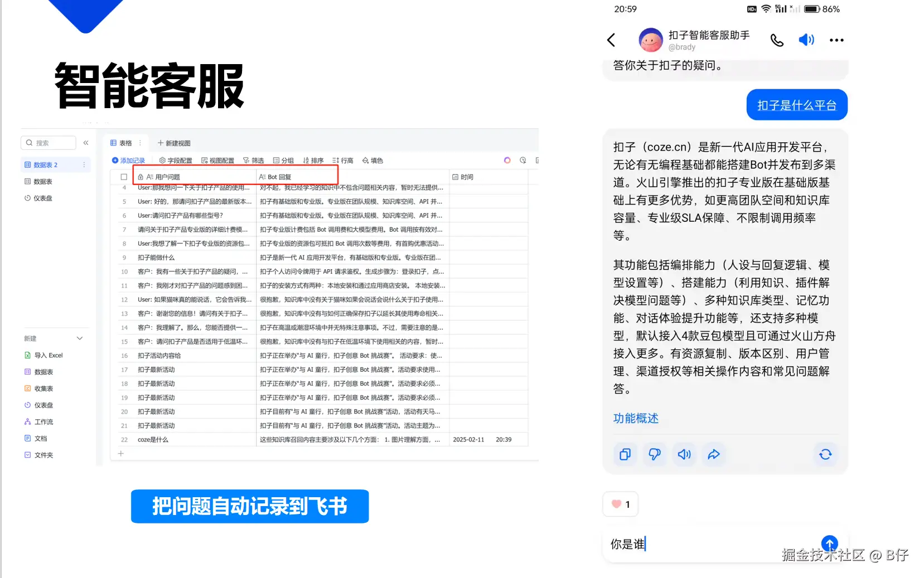Choose 文档 in the 新建 list

[x=36, y=439]
